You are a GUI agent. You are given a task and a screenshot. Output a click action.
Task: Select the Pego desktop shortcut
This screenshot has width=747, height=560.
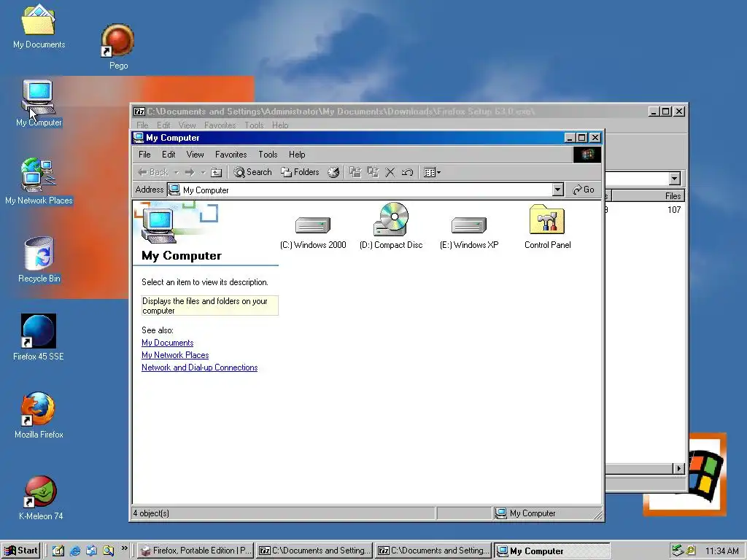[118, 47]
